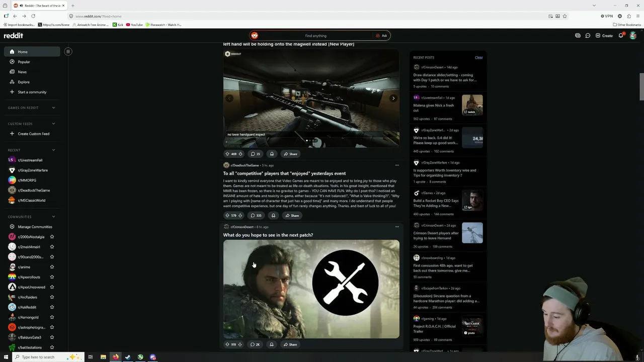Upvote the DeadlockTheGame 579-point post
The height and width of the screenshot is (362, 644).
click(x=227, y=216)
